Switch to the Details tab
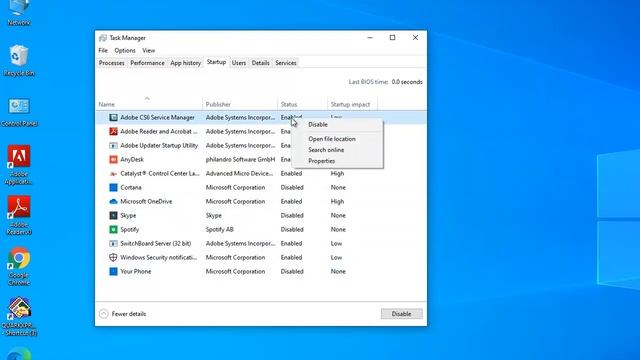This screenshot has width=640, height=360. coord(260,63)
